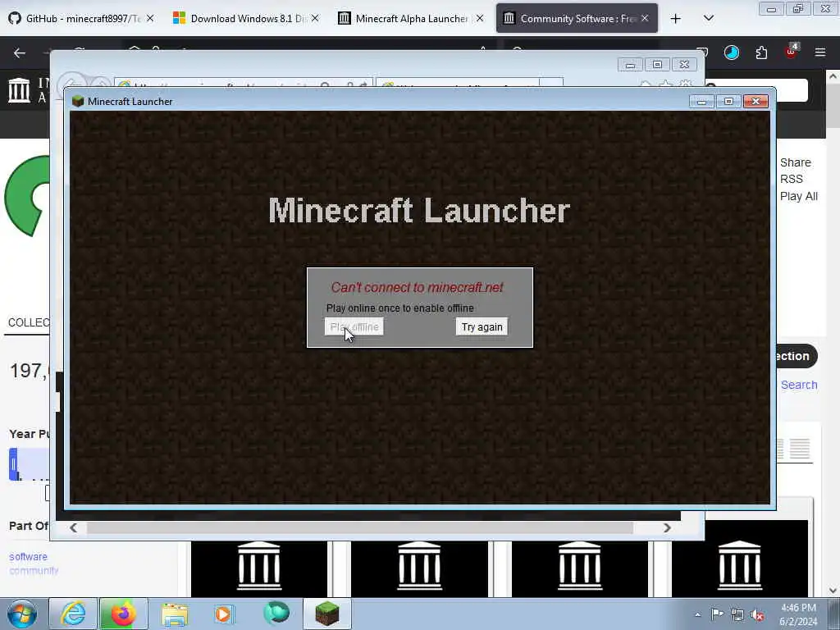Switch to GitHub minecraft8997 browser tab

coord(75,19)
